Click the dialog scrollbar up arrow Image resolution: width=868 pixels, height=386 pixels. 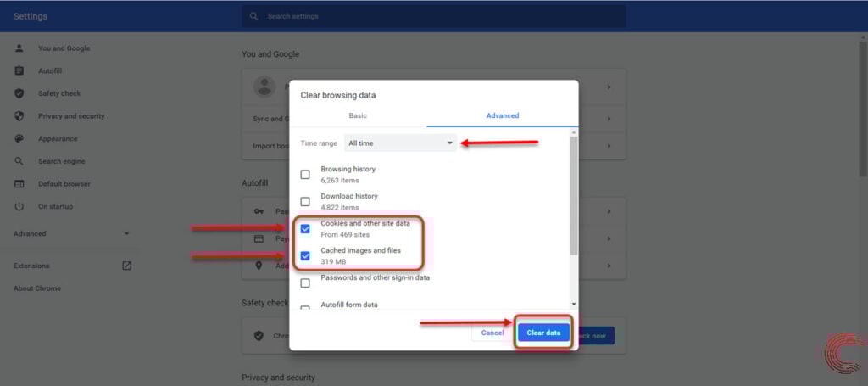click(x=574, y=132)
